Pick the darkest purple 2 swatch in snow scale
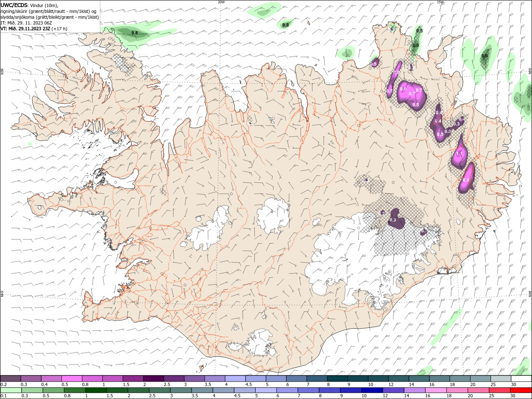This screenshot has height=399, width=532. (x=153, y=379)
